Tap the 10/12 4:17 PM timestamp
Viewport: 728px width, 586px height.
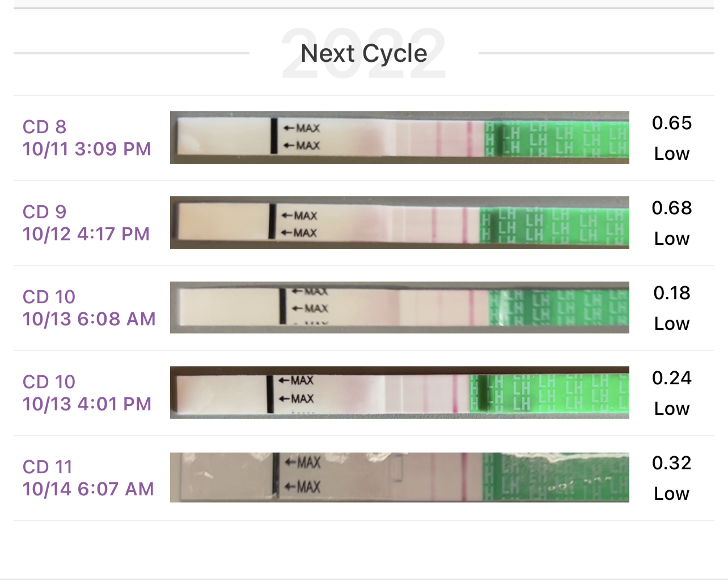(x=86, y=234)
